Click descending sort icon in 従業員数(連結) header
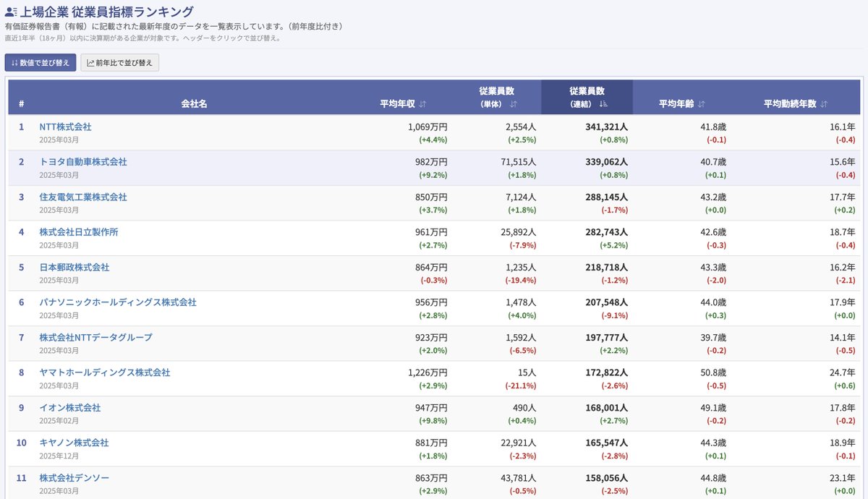 coord(603,104)
